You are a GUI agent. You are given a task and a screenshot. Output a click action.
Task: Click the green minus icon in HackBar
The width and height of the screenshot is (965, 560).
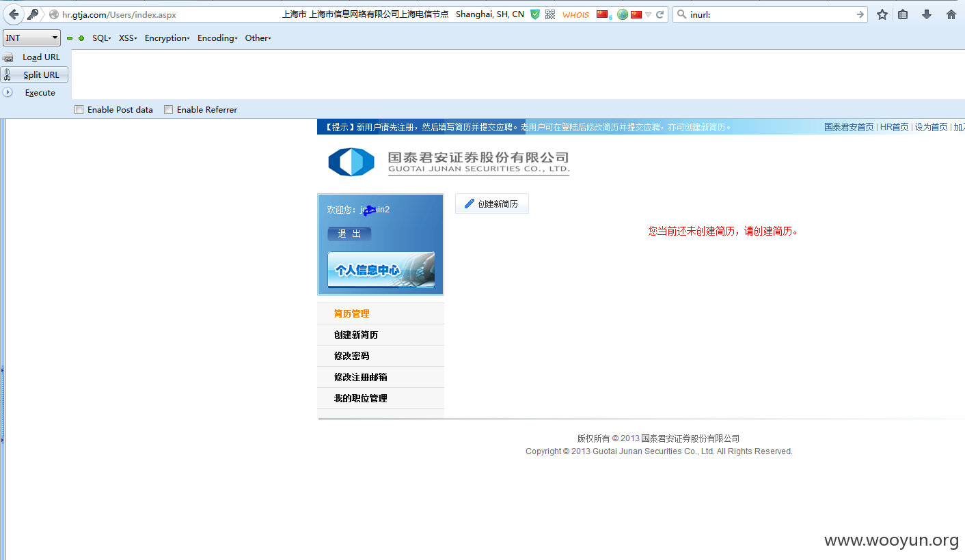(x=70, y=38)
